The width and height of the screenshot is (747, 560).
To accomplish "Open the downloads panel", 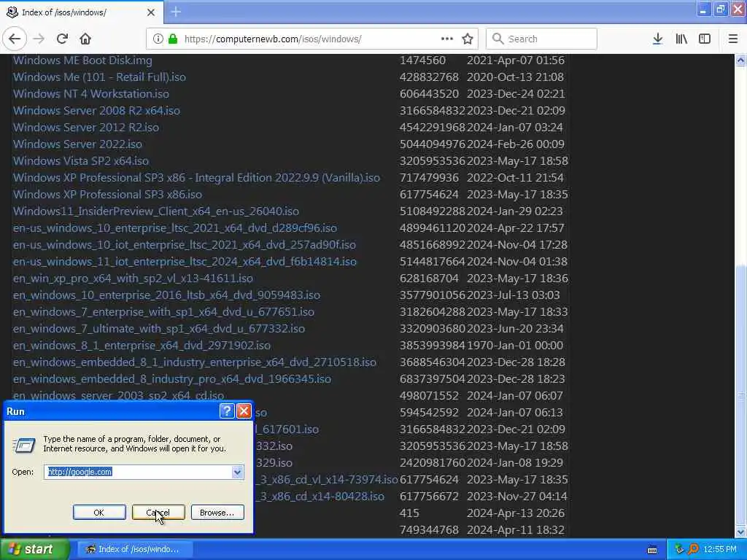I will click(x=657, y=39).
